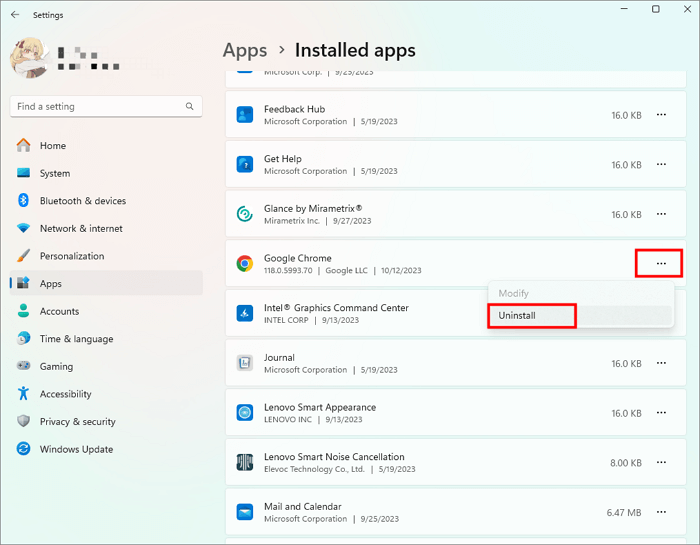Click the Lenovo Smart Noise Cancellation icon

(244, 463)
